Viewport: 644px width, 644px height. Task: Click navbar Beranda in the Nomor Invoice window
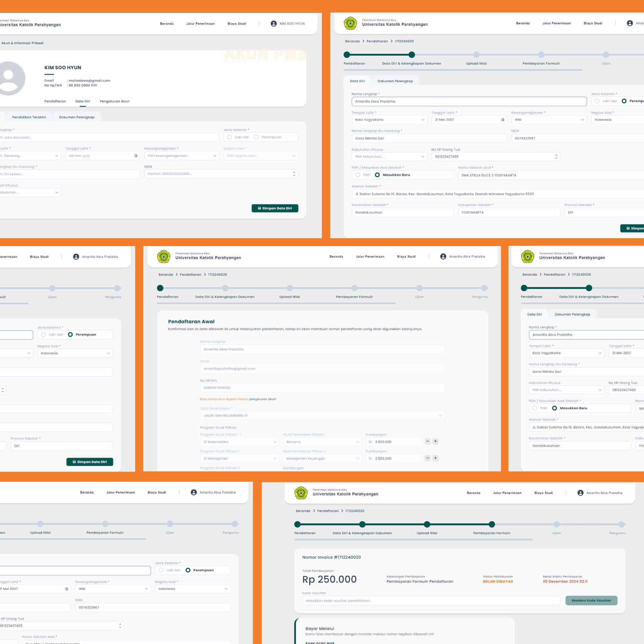click(x=473, y=493)
